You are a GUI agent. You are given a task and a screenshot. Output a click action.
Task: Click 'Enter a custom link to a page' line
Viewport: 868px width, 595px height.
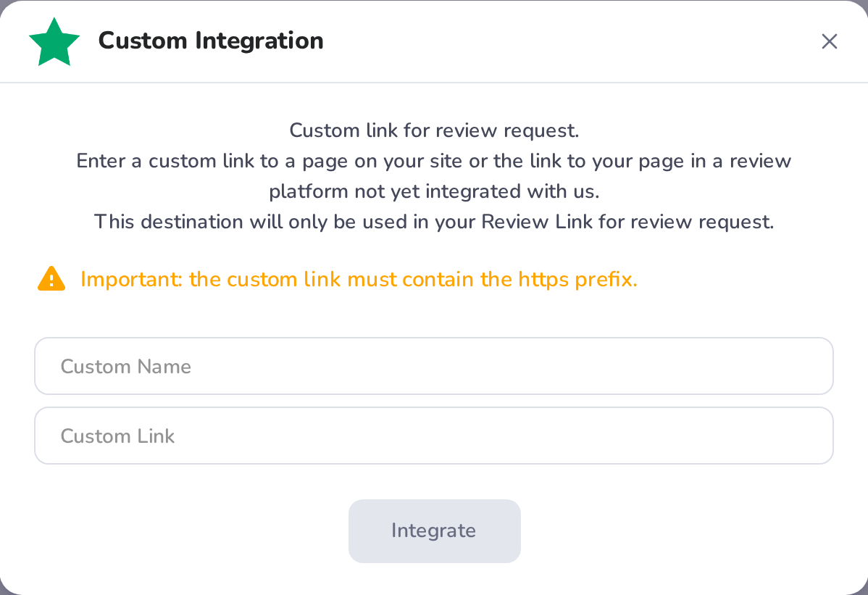pos(434,161)
